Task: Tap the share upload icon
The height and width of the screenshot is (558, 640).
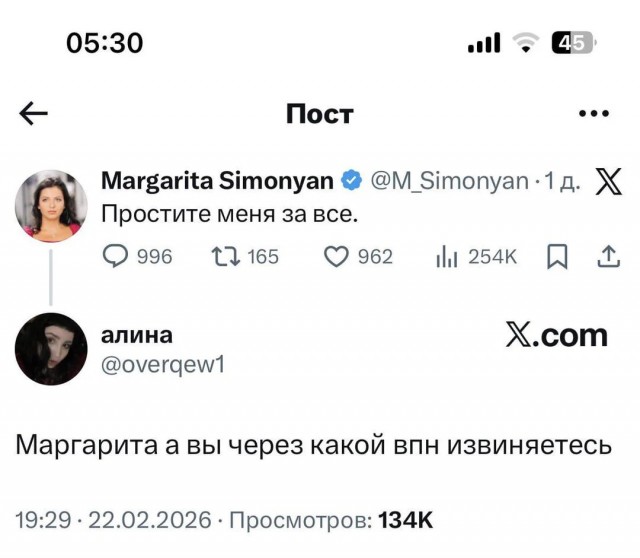Action: tap(608, 257)
